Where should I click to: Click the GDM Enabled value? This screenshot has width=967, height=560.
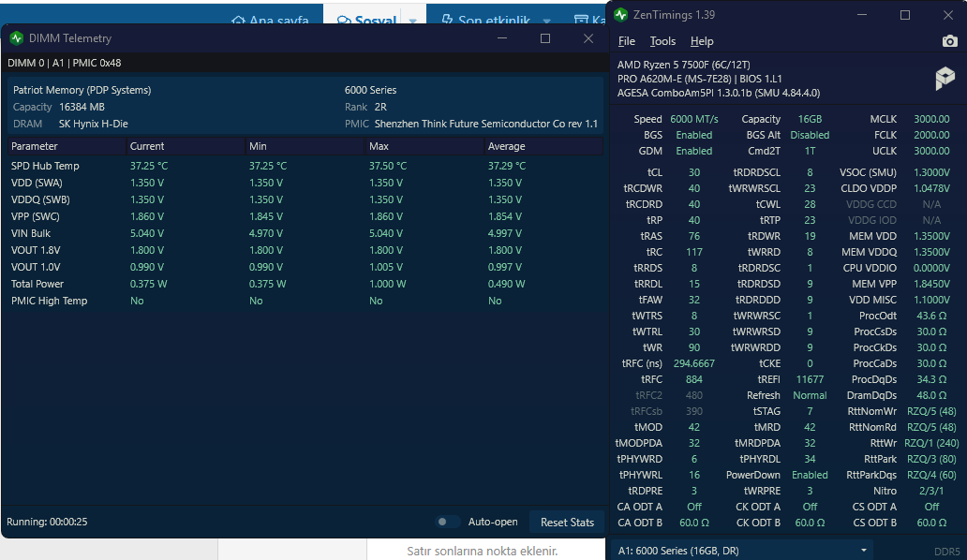(693, 151)
